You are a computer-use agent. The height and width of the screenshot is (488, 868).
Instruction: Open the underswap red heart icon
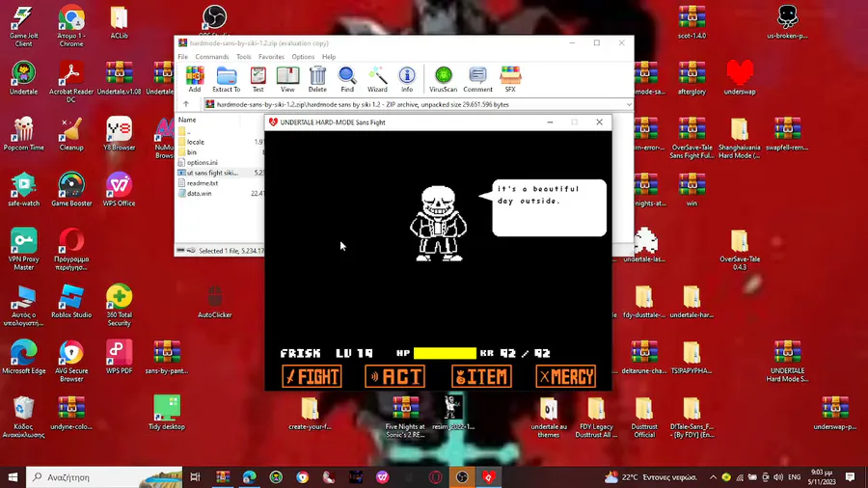(x=740, y=78)
